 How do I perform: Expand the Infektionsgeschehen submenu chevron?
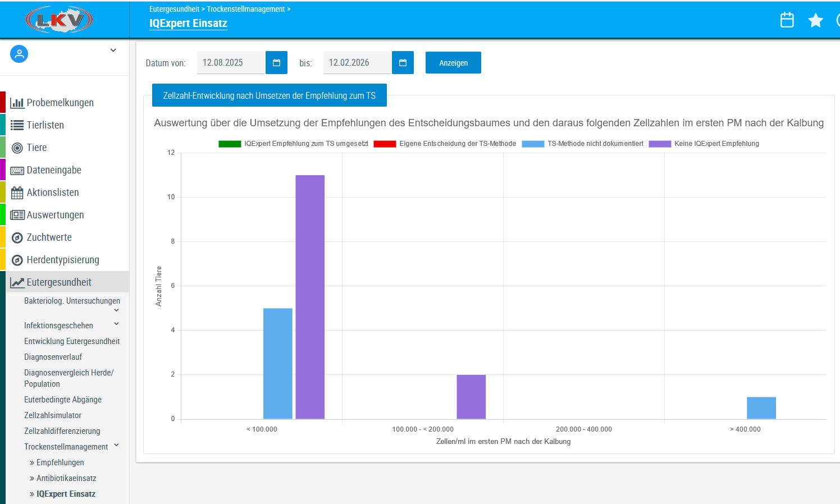click(x=116, y=324)
